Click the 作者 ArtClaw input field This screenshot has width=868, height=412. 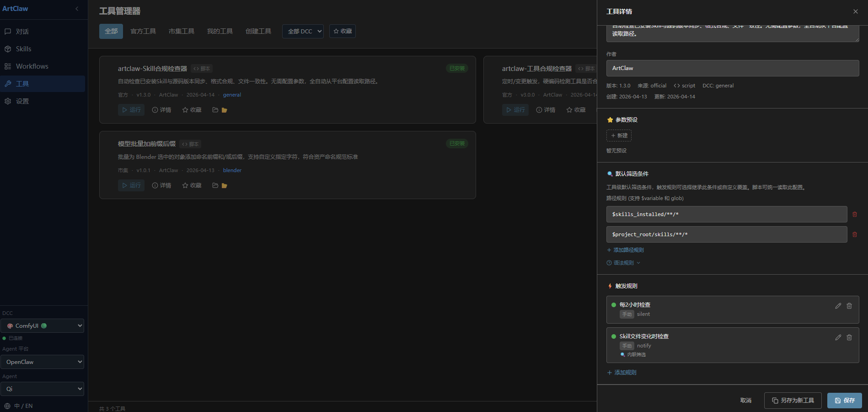pyautogui.click(x=733, y=68)
